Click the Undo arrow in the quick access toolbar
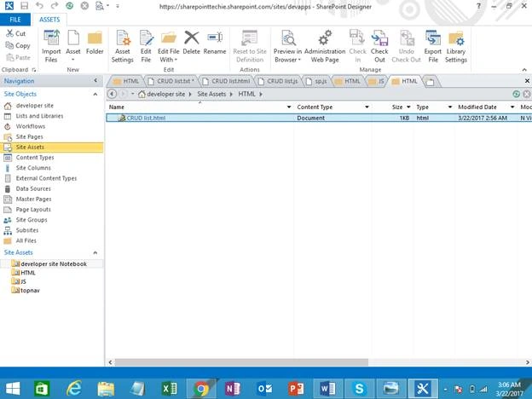Screen dimensions: 532x399 39,6
